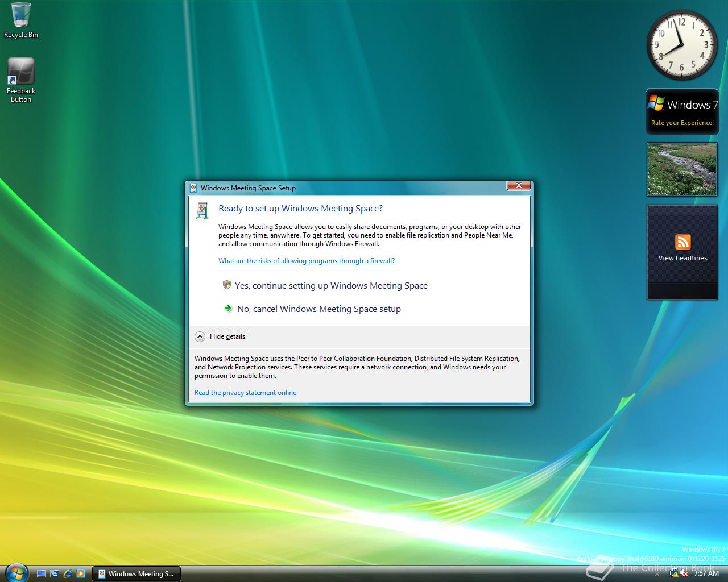The height and width of the screenshot is (582, 728).
Task: Launch Windows Media Player from Quick Launch
Action: pyautogui.click(x=81, y=574)
